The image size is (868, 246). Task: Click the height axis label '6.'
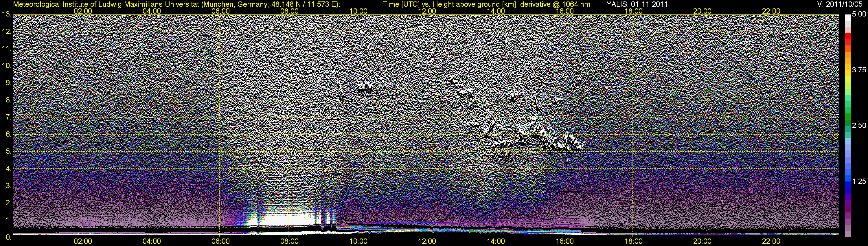coord(8,135)
